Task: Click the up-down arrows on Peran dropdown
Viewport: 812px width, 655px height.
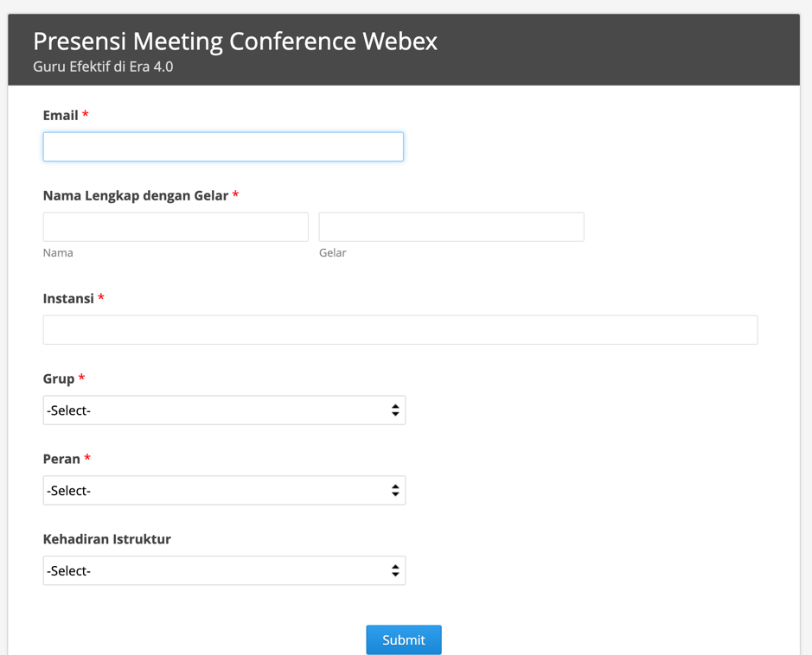Action: [x=395, y=491]
